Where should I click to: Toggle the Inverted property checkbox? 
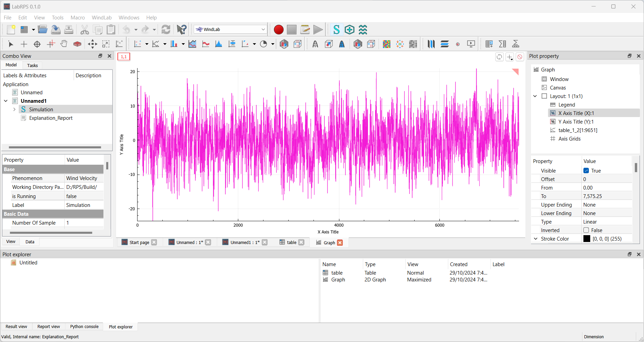point(586,230)
